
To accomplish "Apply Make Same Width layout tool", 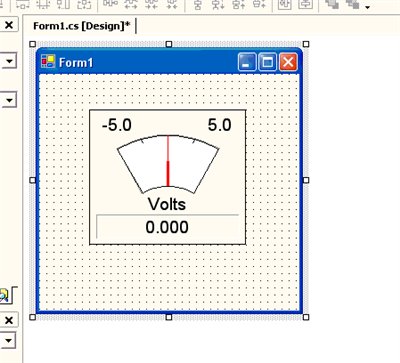I will [x=23, y=5].
